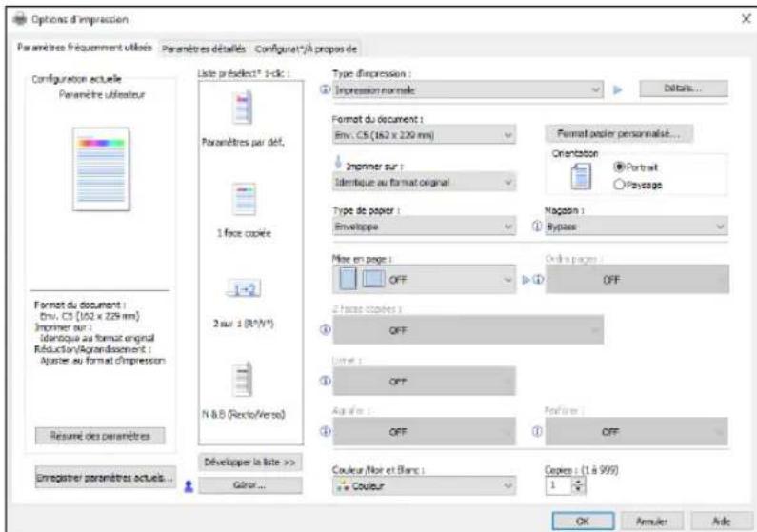Select the N&B (Recto/Verso) preset icon
Screen dimensions: 757x532
coord(243,379)
